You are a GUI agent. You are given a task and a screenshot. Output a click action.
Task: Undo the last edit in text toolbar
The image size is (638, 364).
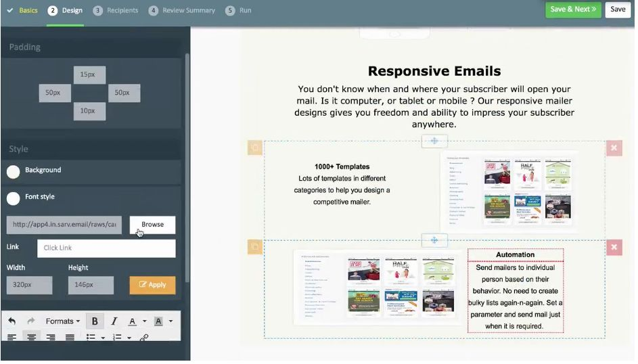tap(12, 321)
